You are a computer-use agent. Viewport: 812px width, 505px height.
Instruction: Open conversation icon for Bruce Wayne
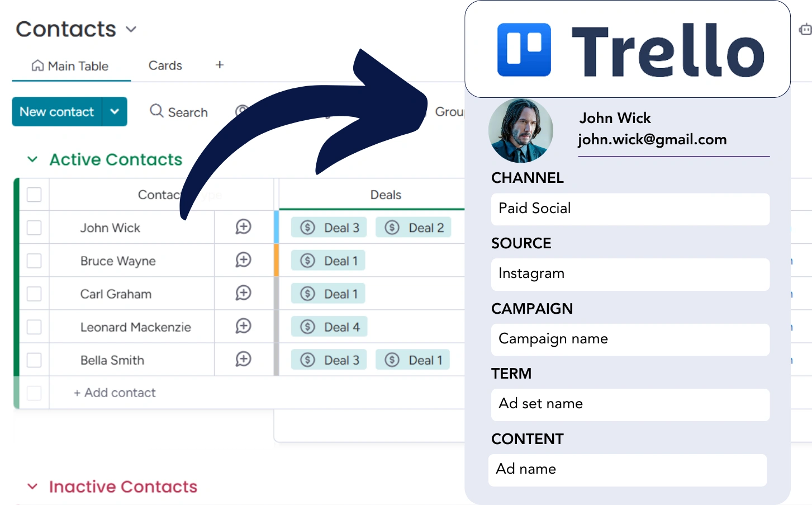pyautogui.click(x=243, y=260)
